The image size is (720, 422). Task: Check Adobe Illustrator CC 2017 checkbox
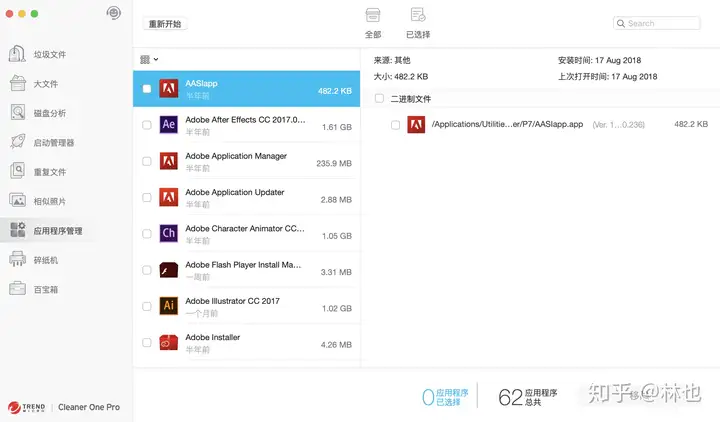tap(146, 306)
